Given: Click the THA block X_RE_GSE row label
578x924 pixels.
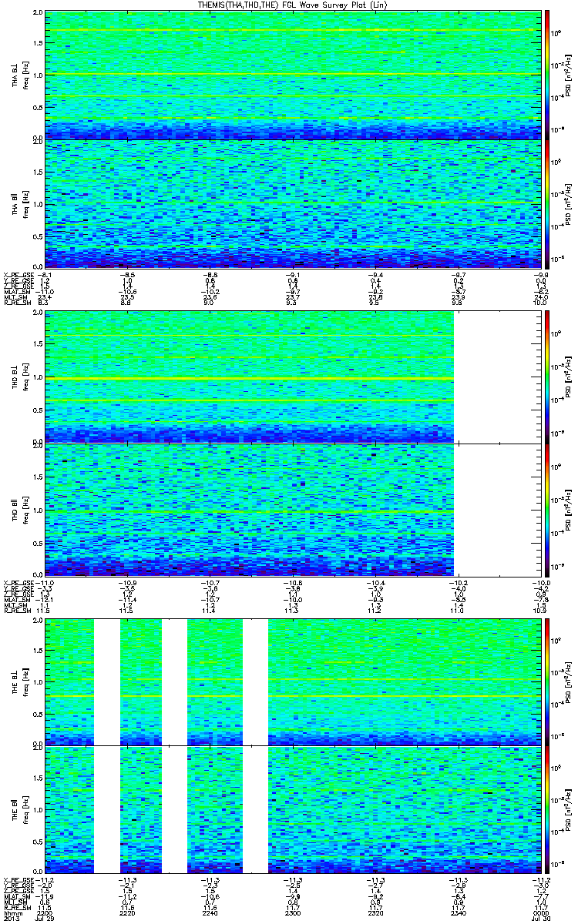Looking at the screenshot, I should point(17,274).
